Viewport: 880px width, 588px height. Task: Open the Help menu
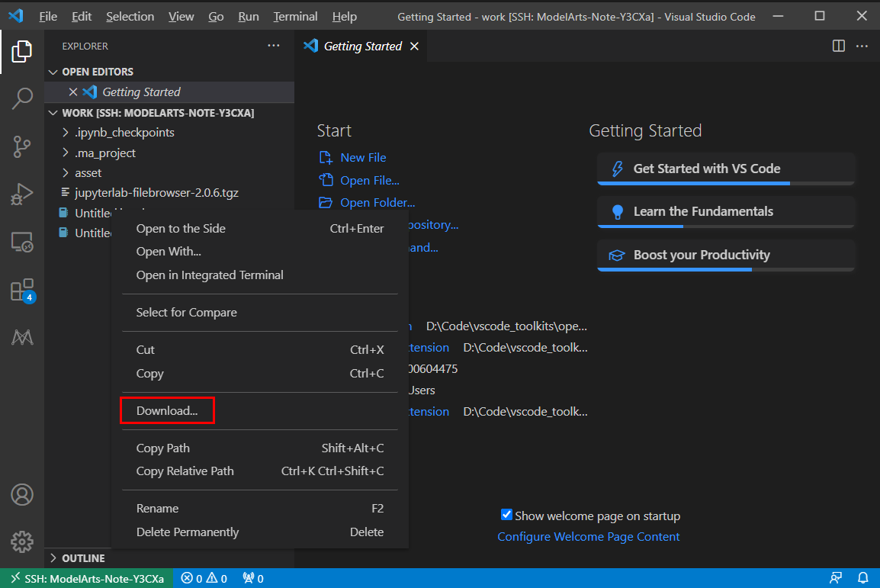coord(344,16)
